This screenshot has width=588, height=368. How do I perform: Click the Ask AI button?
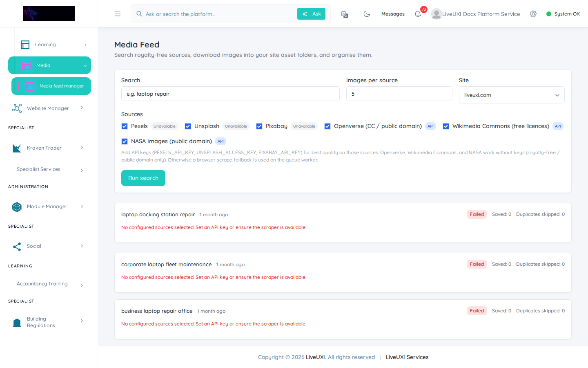point(311,14)
